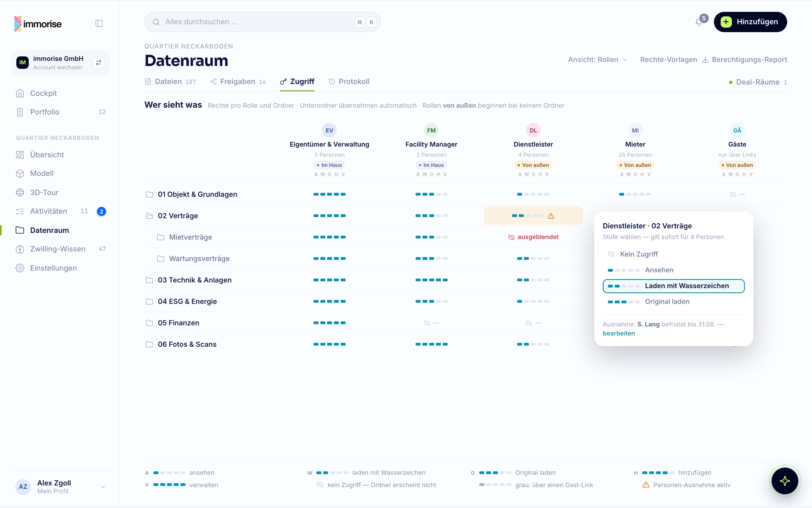Select Laden mit Wasserzeichen level
This screenshot has height=508, width=812.
click(x=674, y=286)
